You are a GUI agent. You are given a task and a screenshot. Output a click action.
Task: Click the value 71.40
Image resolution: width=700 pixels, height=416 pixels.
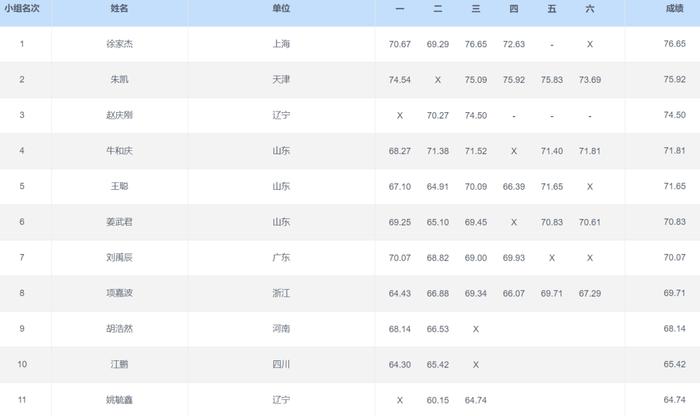552,151
